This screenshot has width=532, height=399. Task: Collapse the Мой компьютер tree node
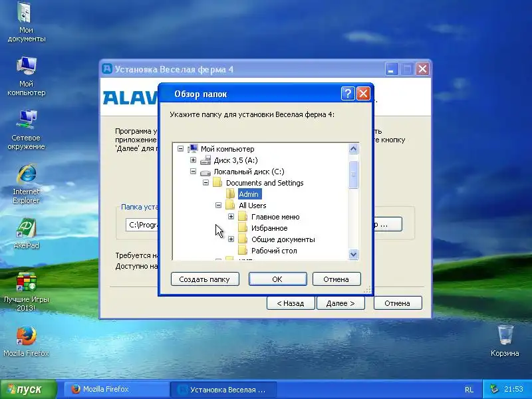click(180, 148)
